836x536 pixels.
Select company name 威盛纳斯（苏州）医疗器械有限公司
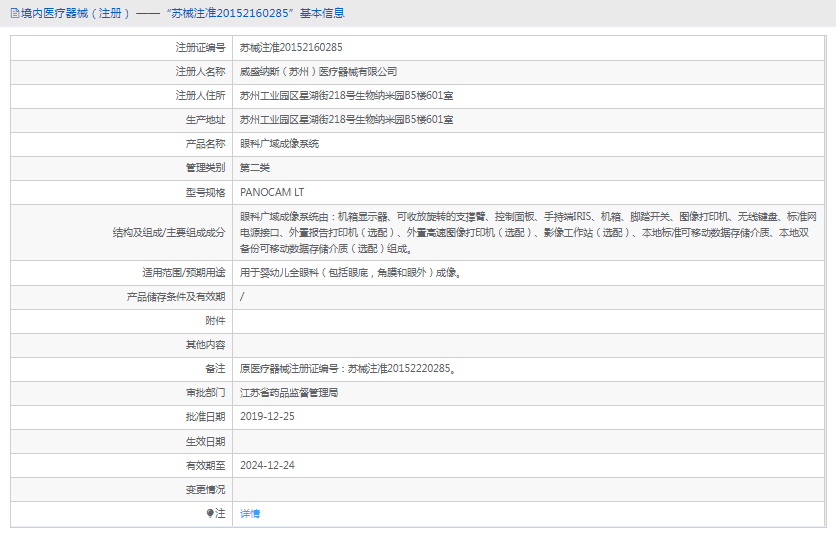pos(318,71)
